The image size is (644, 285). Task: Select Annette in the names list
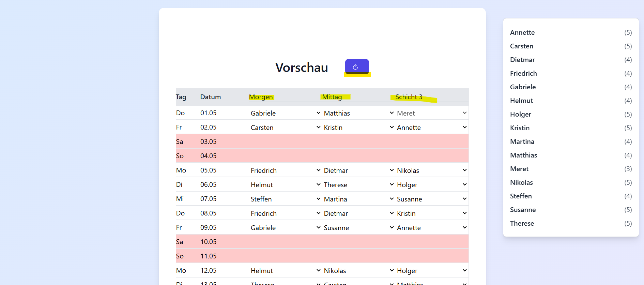(x=522, y=33)
